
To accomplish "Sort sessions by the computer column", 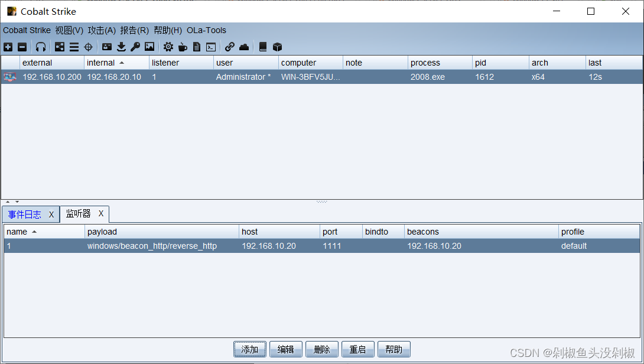I will click(311, 63).
